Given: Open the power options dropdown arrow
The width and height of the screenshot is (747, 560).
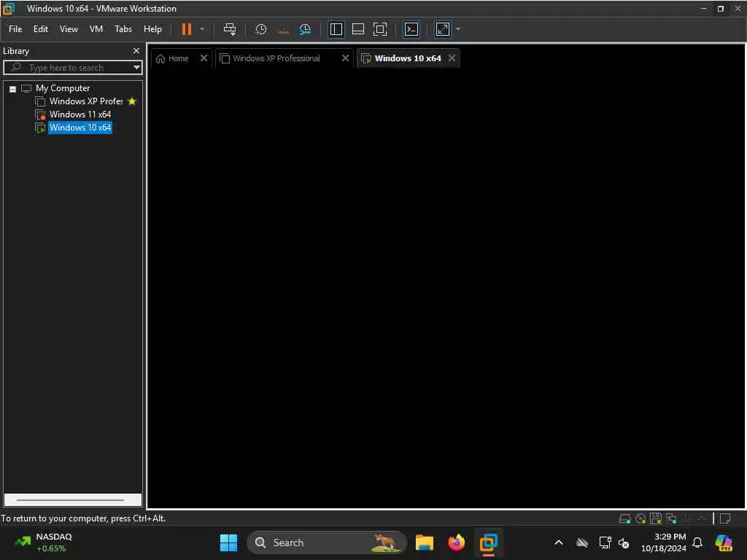Looking at the screenshot, I should click(202, 29).
